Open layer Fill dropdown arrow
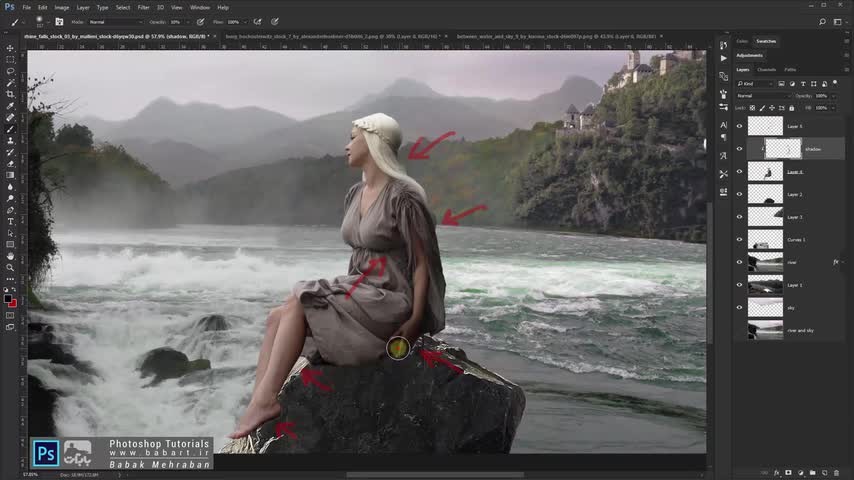The height and width of the screenshot is (480, 854). [833, 108]
